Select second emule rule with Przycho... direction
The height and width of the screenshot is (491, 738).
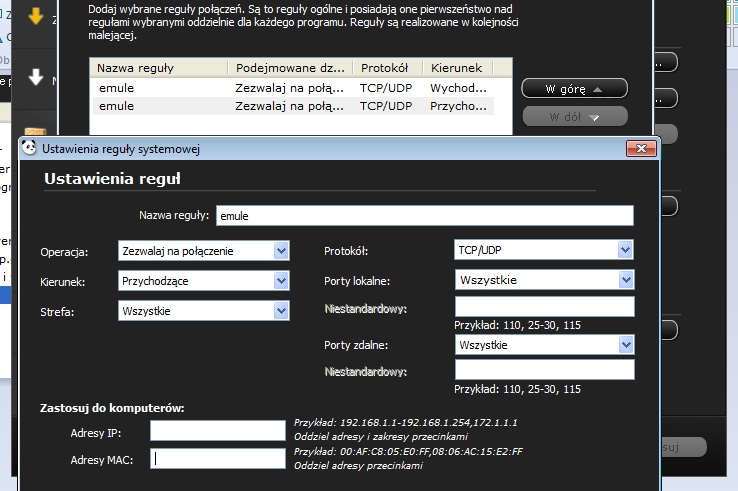[x=291, y=106]
